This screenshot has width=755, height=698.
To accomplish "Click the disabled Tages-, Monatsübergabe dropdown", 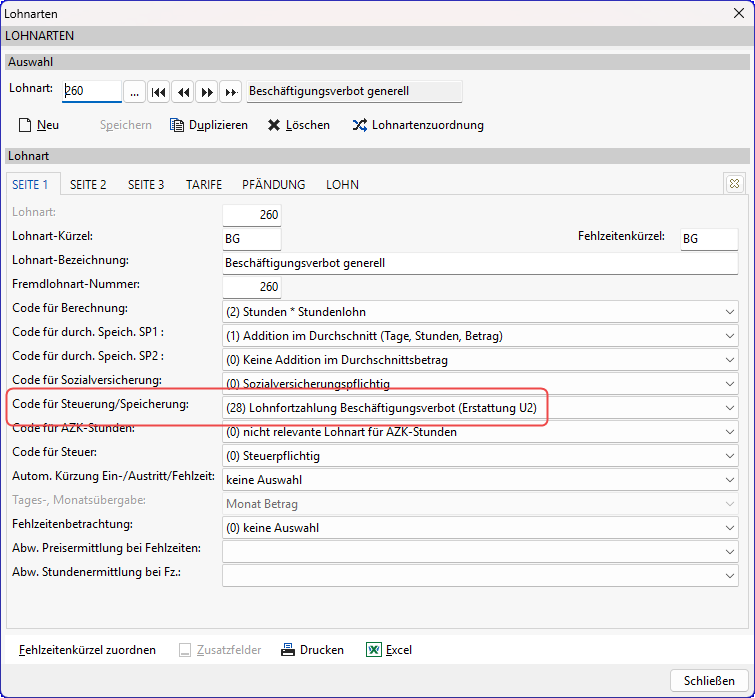I will pyautogui.click(x=480, y=504).
